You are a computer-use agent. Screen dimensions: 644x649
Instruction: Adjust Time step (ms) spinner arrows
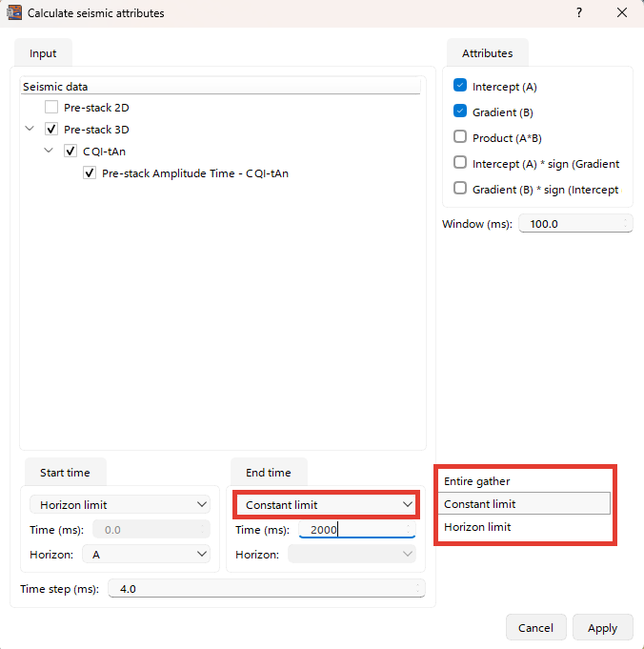click(x=418, y=589)
